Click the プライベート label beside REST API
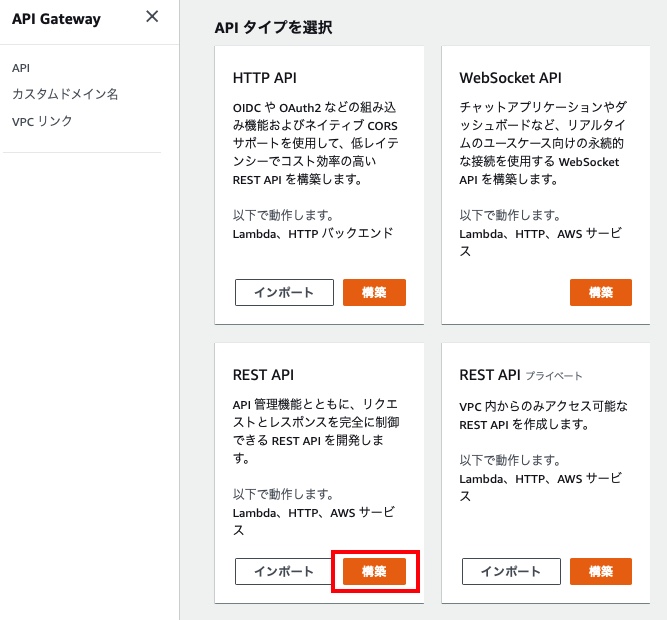 pyautogui.click(x=554, y=376)
